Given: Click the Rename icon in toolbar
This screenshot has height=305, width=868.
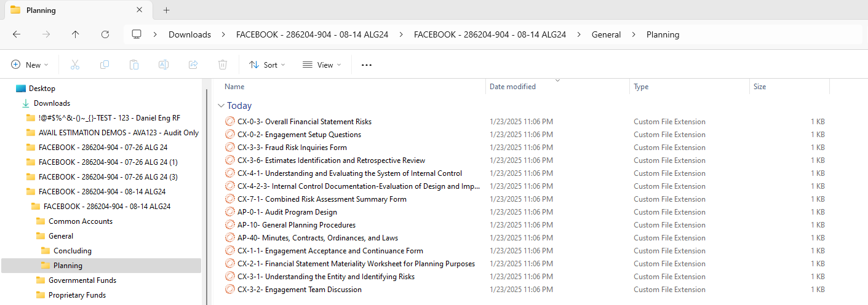Looking at the screenshot, I should [164, 65].
